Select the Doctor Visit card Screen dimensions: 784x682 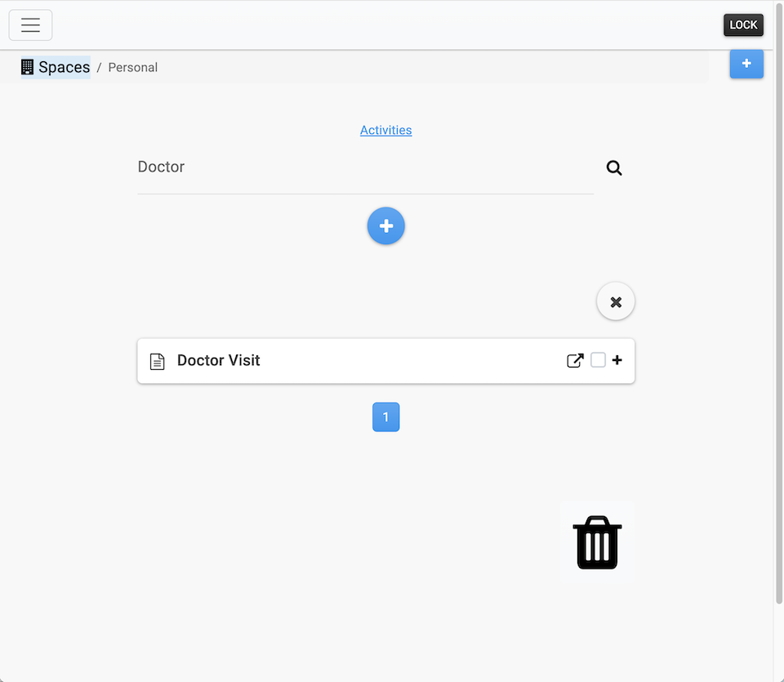point(385,360)
